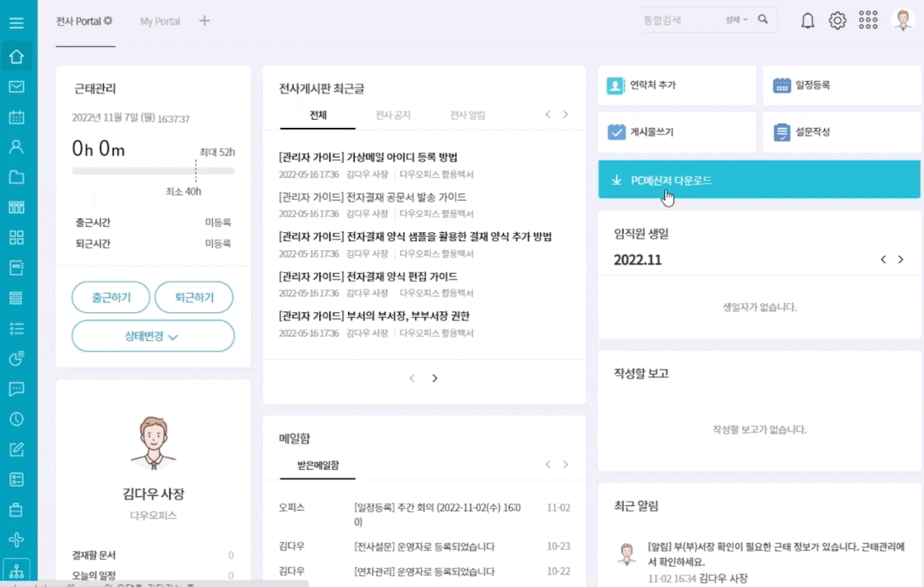Open the document folder icon in sidebar
Viewport: 924px width, 587px height.
pyautogui.click(x=16, y=175)
